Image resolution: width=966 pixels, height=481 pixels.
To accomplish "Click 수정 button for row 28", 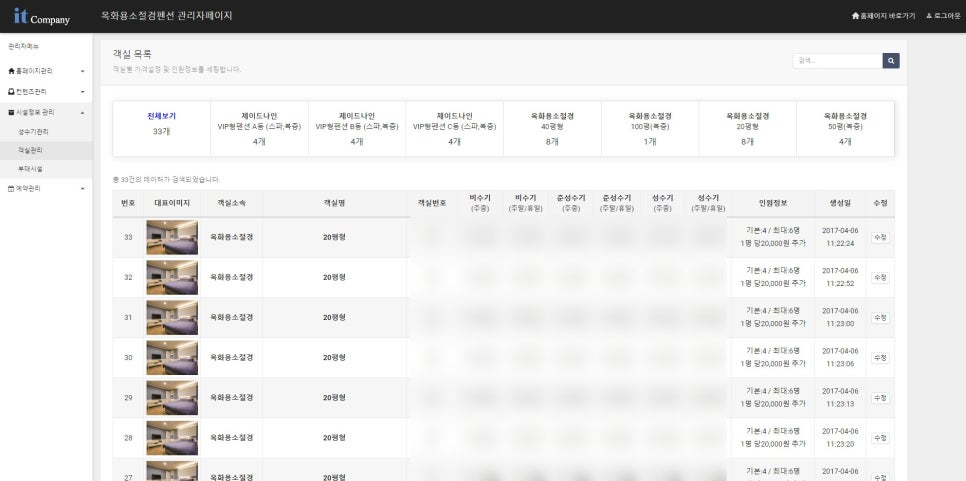I will coord(880,438).
